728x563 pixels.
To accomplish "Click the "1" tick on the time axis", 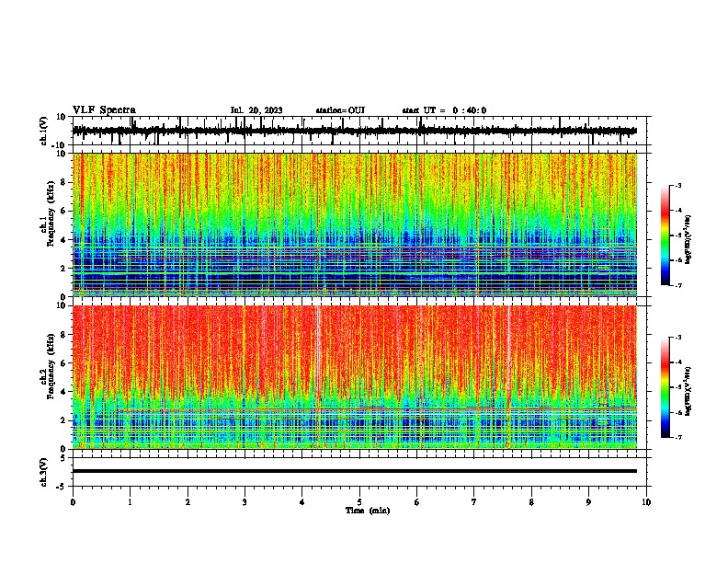I will (x=130, y=502).
